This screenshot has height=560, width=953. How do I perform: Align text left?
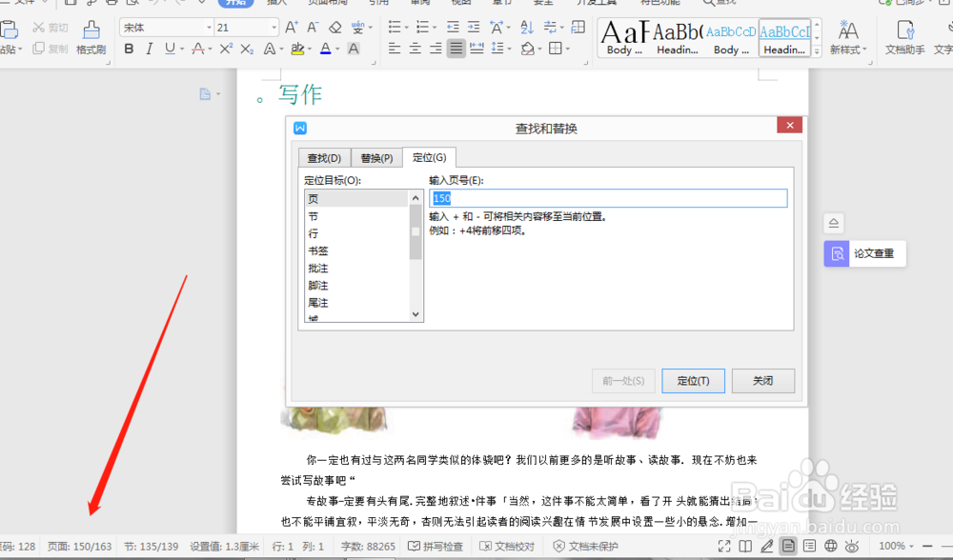pos(395,49)
